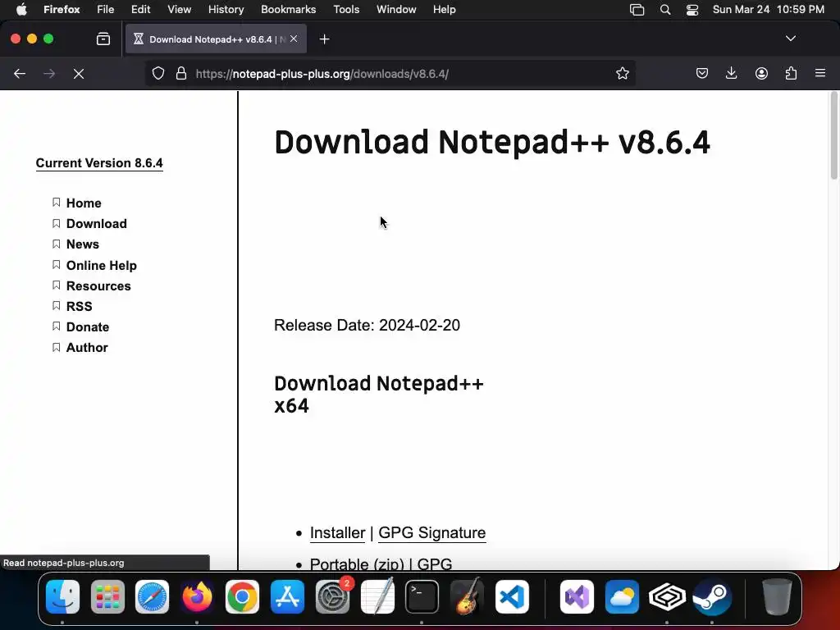This screenshot has width=840, height=630.
Task: Open purple Visual Studio dock icon
Action: click(577, 597)
